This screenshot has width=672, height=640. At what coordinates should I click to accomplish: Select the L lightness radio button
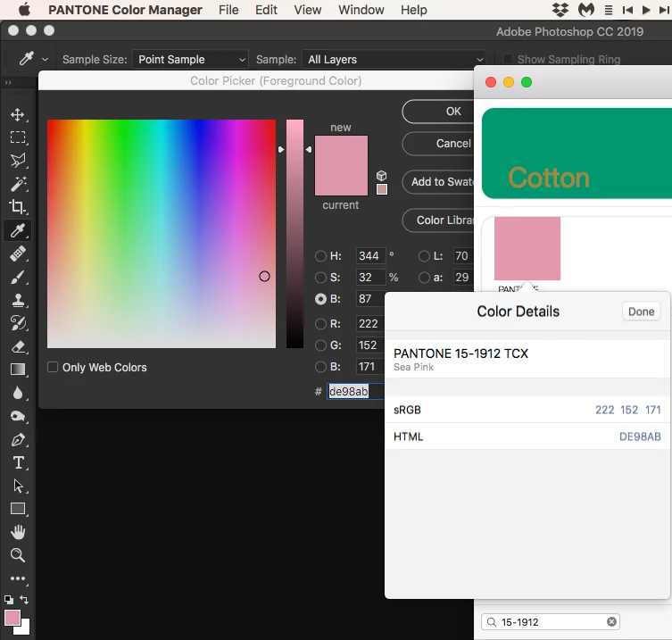coord(424,256)
